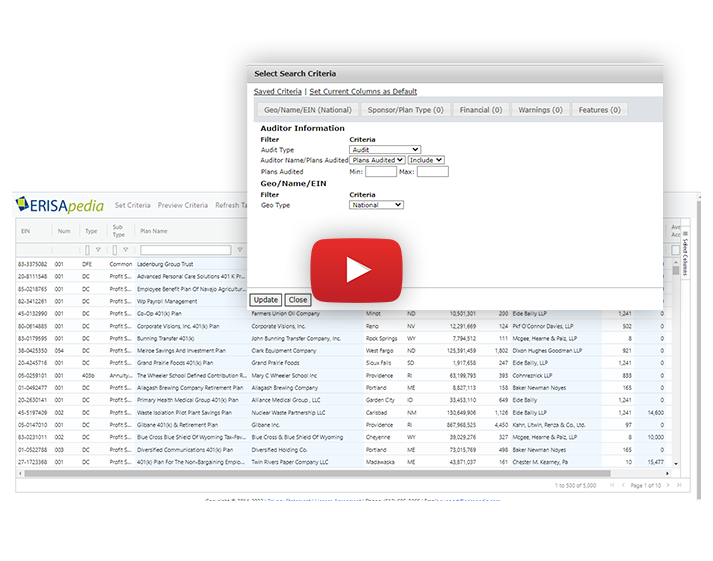The width and height of the screenshot is (713, 561).
Task: Click horizontal scrollbar left arrow
Action: [x=20, y=473]
